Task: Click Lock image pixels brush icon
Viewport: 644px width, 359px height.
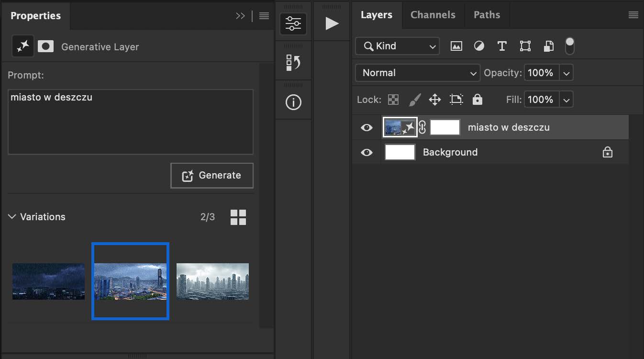Action: [x=414, y=100]
